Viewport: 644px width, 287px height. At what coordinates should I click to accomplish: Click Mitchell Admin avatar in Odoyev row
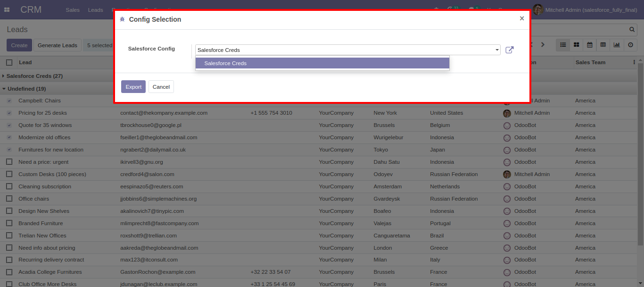(x=507, y=175)
